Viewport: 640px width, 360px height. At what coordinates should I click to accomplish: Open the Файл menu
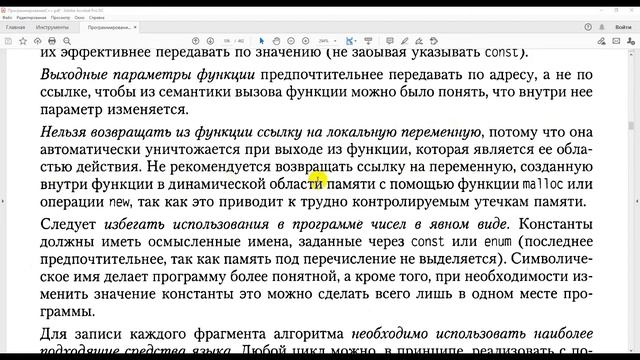click(7, 18)
